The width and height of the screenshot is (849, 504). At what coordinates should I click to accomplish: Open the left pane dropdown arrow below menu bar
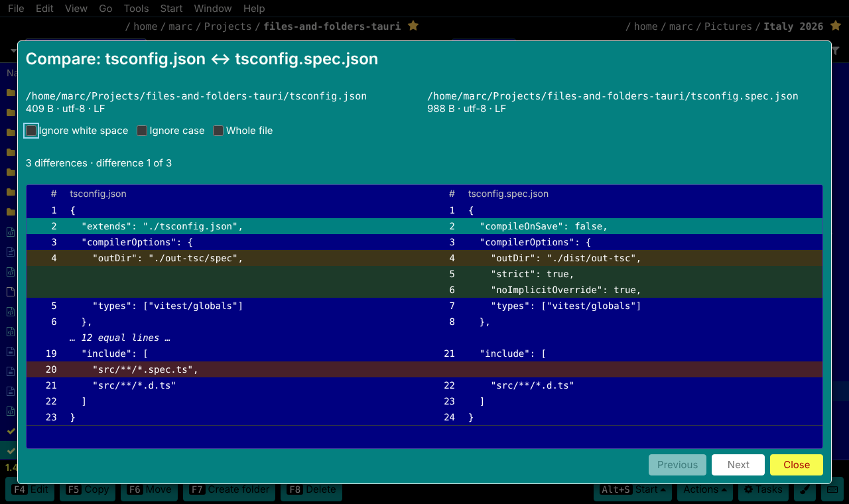click(13, 50)
